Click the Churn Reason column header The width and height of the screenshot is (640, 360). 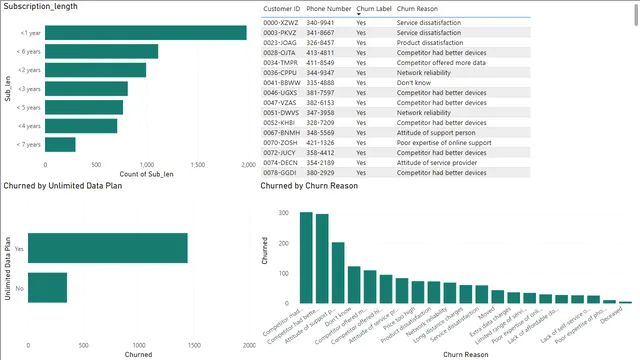(417, 9)
